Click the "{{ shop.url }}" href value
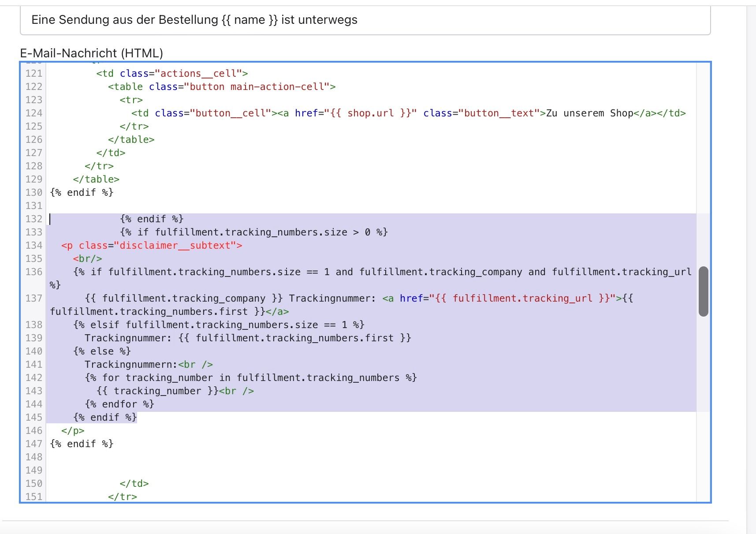This screenshot has height=534, width=756. (370, 113)
